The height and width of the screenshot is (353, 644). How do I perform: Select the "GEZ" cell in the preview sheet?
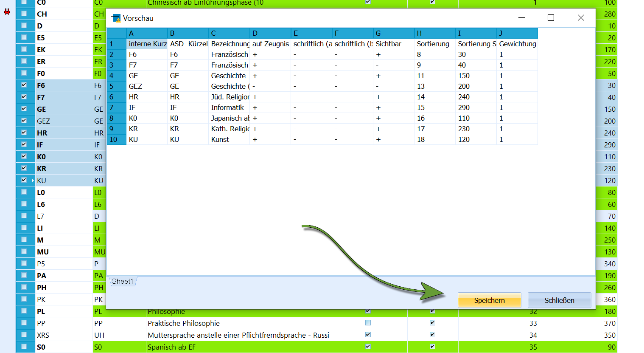click(x=147, y=86)
